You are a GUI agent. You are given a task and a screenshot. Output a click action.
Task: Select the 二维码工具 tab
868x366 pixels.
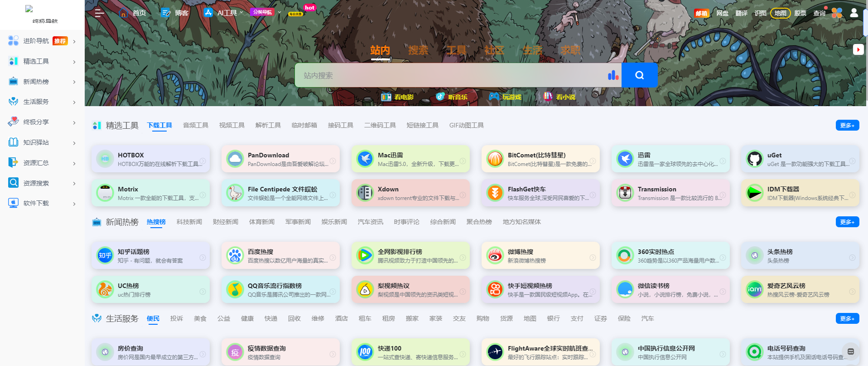380,125
